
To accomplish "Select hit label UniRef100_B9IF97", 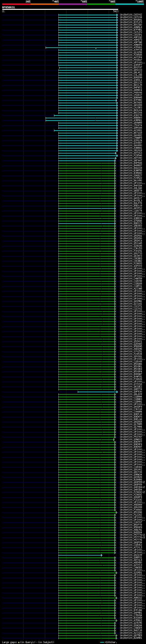I will point(131,67).
